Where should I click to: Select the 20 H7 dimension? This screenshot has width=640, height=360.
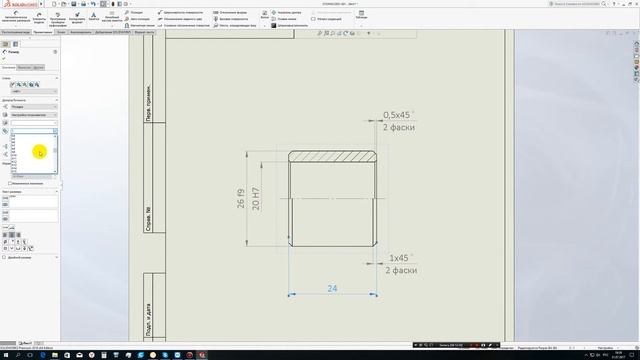[x=256, y=199]
